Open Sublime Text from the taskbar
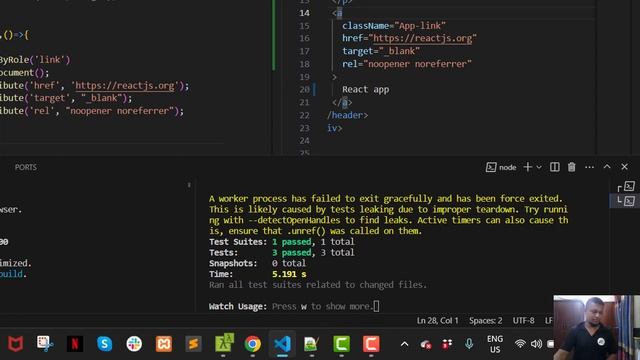This screenshot has height=360, width=640. 193,344
